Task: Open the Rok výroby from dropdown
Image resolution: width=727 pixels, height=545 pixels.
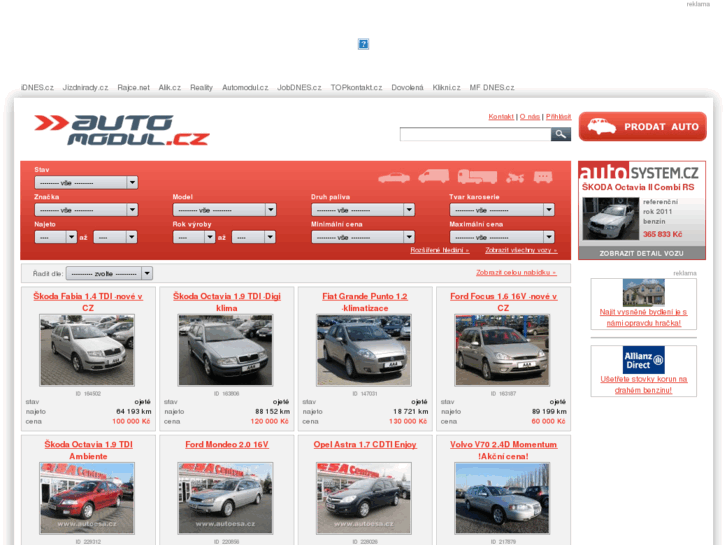Action: point(194,237)
